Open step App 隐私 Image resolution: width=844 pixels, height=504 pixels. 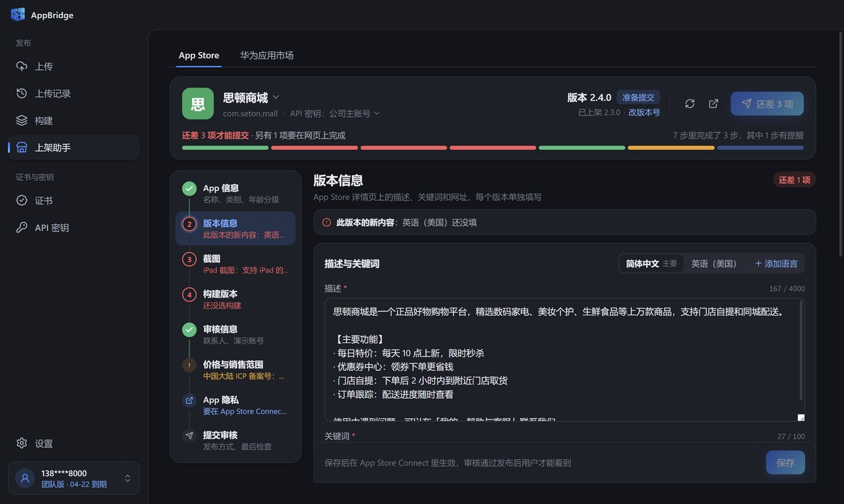click(236, 405)
